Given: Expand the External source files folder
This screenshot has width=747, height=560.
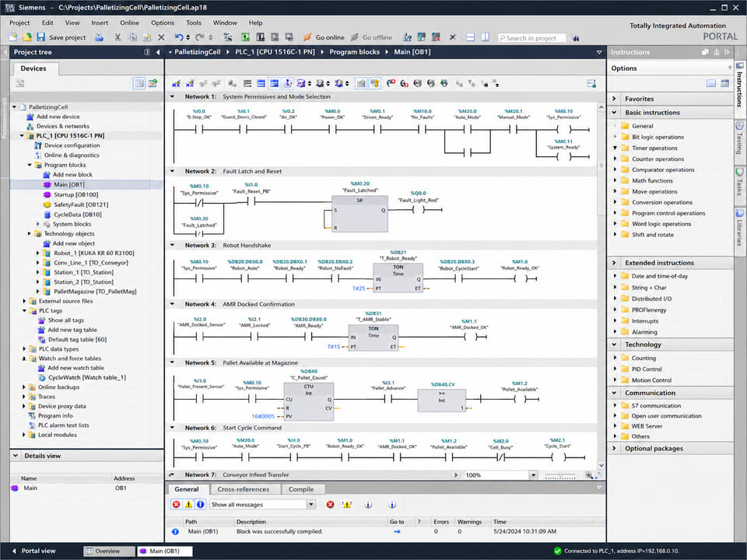Looking at the screenshot, I should point(24,301).
